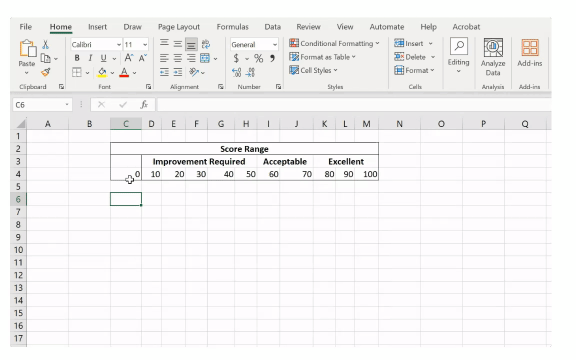Click Delete cells button
This screenshot has height=360, width=576.
coord(414,57)
